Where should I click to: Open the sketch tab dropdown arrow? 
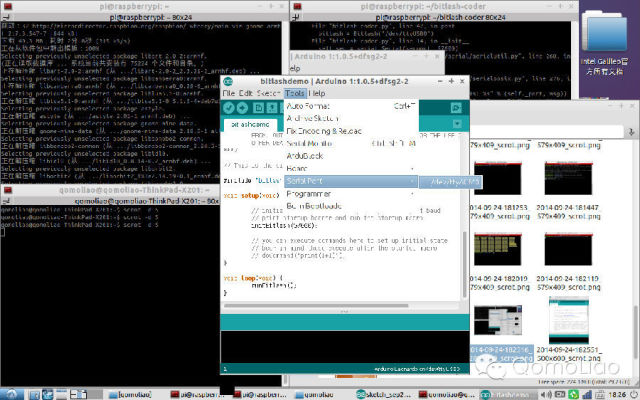click(x=457, y=124)
